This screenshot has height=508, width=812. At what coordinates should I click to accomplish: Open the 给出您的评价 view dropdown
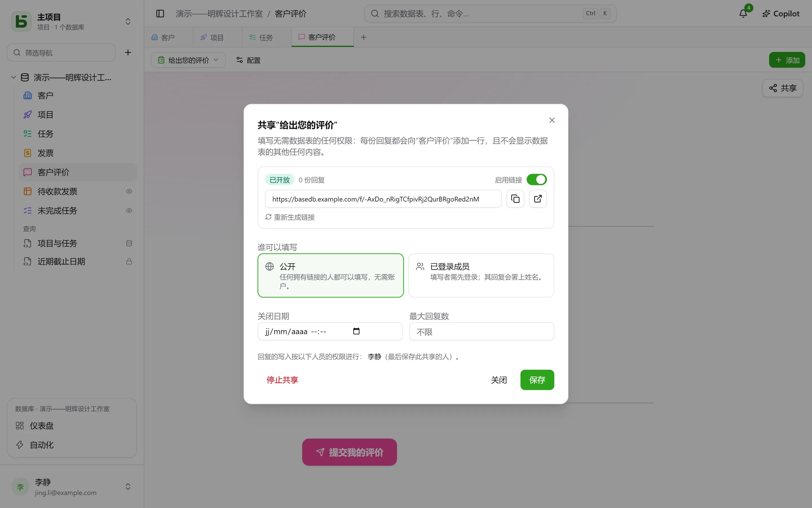(188, 60)
